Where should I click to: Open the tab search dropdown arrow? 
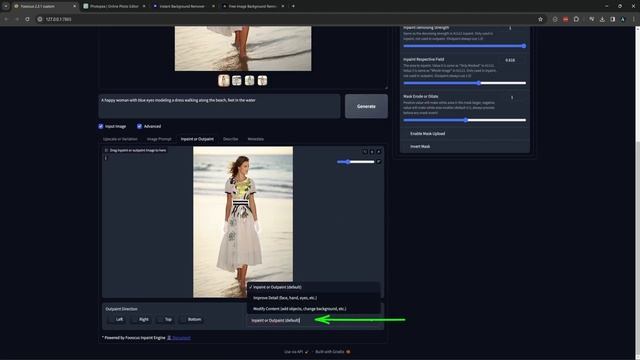pos(6,6)
